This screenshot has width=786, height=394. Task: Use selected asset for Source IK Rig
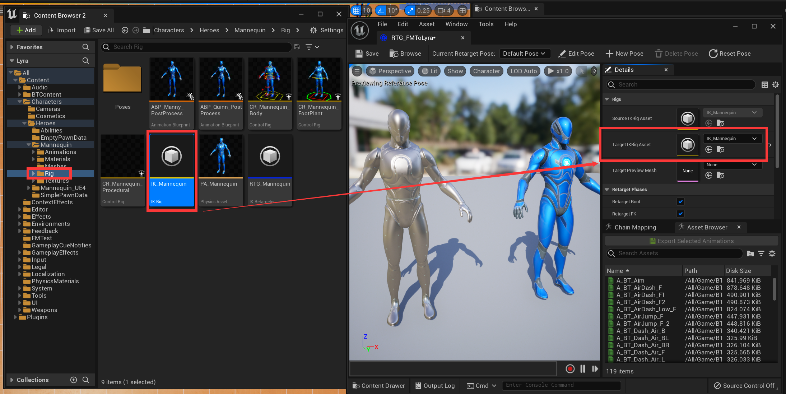[708, 123]
